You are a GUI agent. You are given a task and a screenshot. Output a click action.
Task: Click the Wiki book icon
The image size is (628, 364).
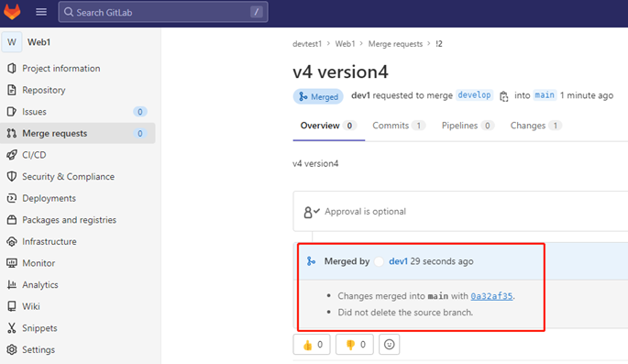(12, 306)
